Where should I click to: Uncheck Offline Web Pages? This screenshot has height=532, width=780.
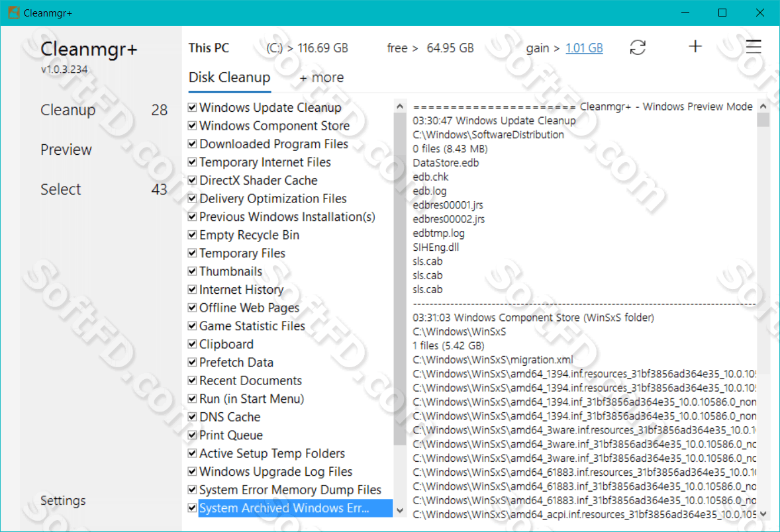(x=193, y=308)
